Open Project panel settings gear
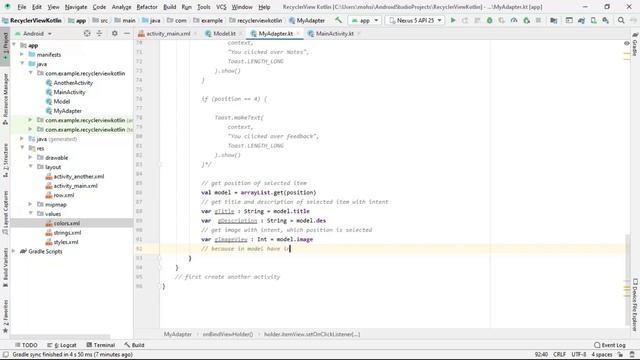Viewport: 640px width, 360px height. (115, 33)
